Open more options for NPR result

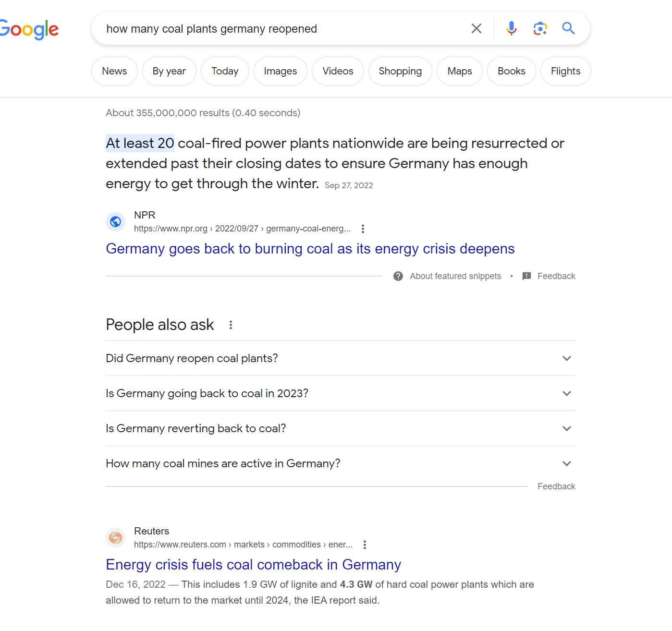pyautogui.click(x=363, y=229)
